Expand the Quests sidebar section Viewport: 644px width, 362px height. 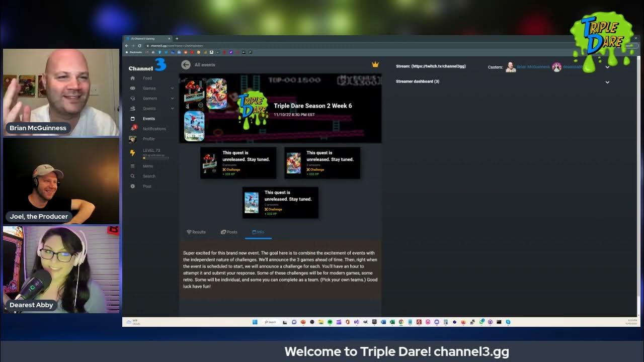click(x=172, y=109)
